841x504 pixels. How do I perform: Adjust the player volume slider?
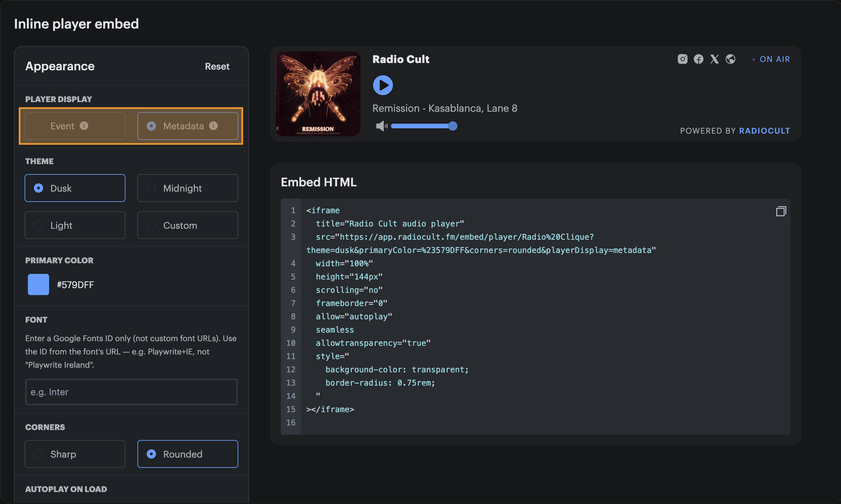[x=424, y=126]
